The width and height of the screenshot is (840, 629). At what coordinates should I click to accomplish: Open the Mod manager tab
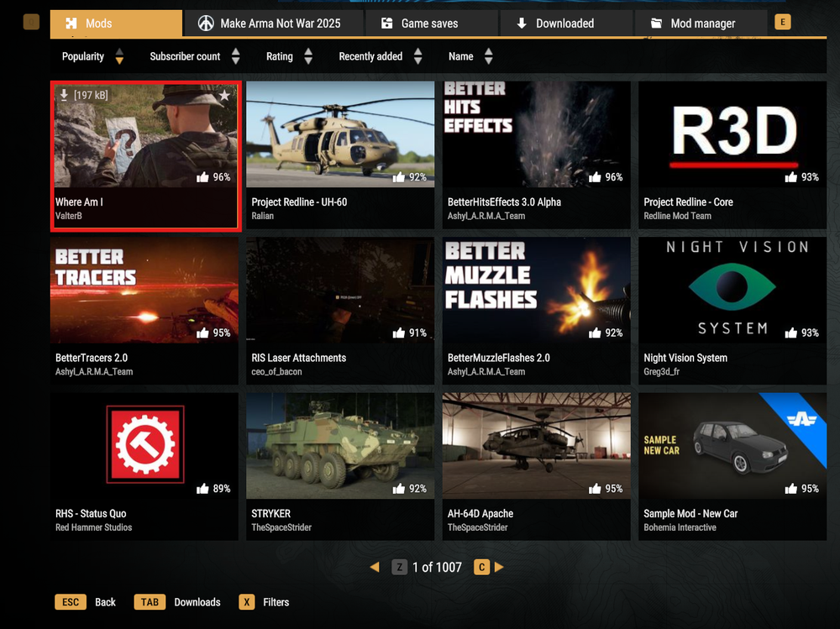[x=701, y=24]
